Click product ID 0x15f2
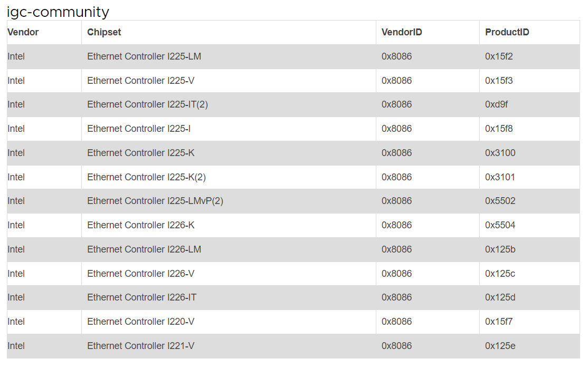The height and width of the screenshot is (368, 588). pyautogui.click(x=499, y=56)
